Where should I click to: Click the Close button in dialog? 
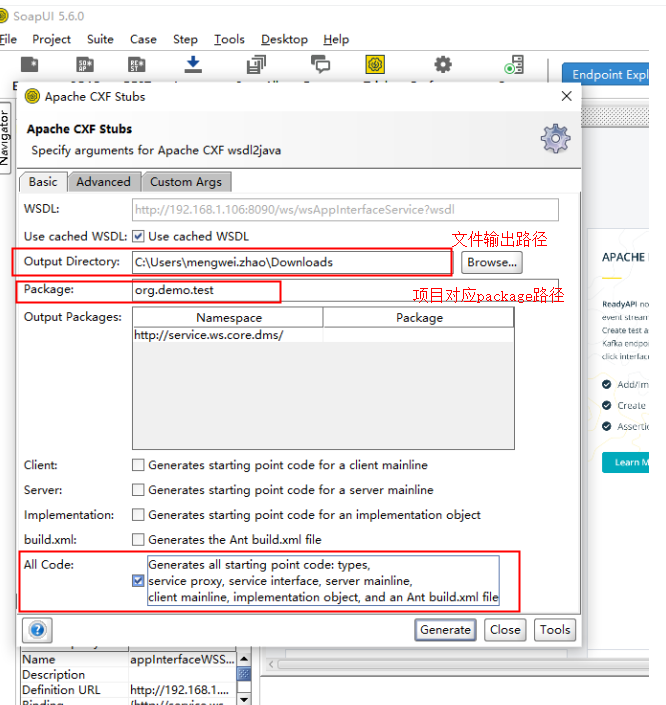(505, 629)
